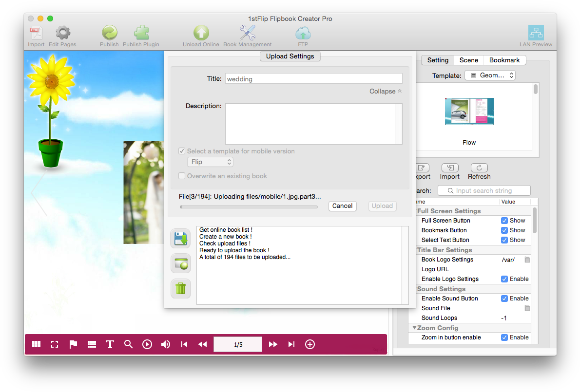This screenshot has width=580, height=392.
Task: Open the Publish Plugin puzzle icon
Action: coord(141,33)
